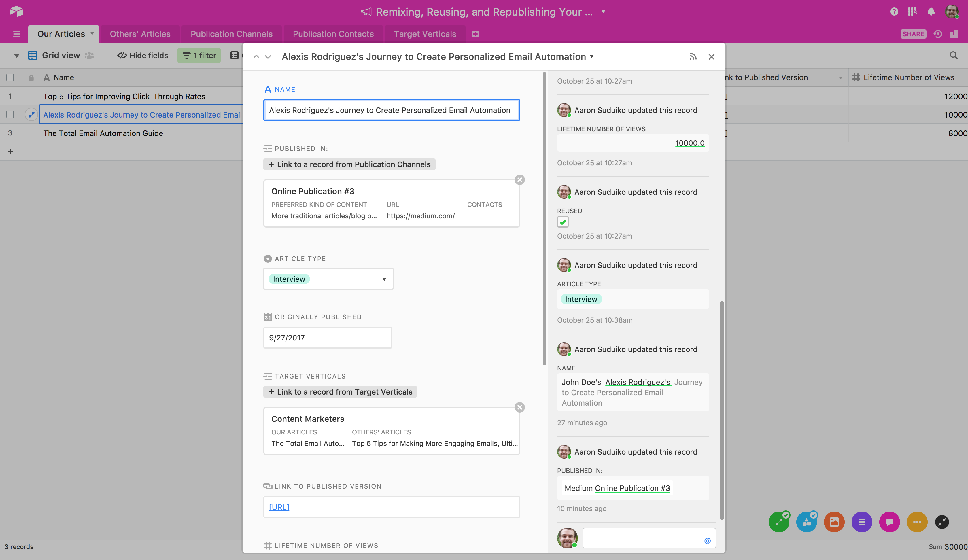
Task: Expand record icon on Alexis Rodriguez row
Action: click(31, 114)
